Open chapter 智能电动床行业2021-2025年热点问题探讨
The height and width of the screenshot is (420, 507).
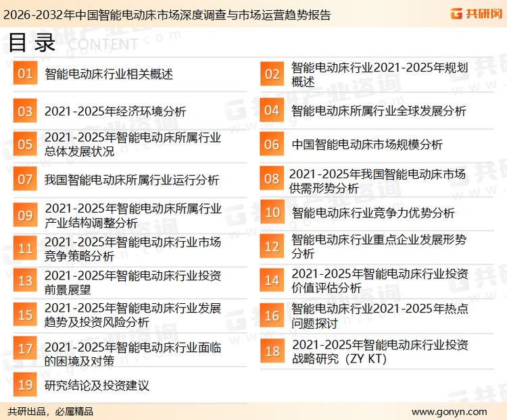pyautogui.click(x=380, y=315)
